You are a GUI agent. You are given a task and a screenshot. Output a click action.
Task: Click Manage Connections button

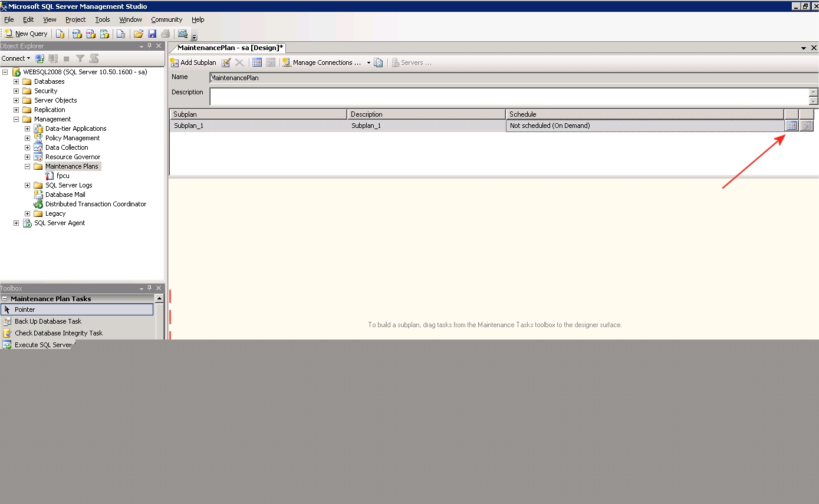click(x=322, y=62)
